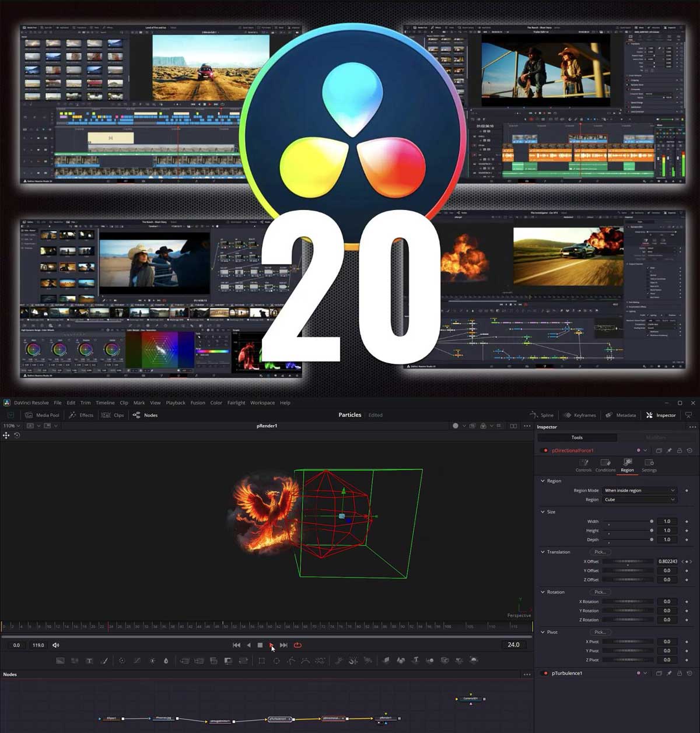Screen dimensions: 700x733
Task: Collapse the Rotation section
Action: 542,592
